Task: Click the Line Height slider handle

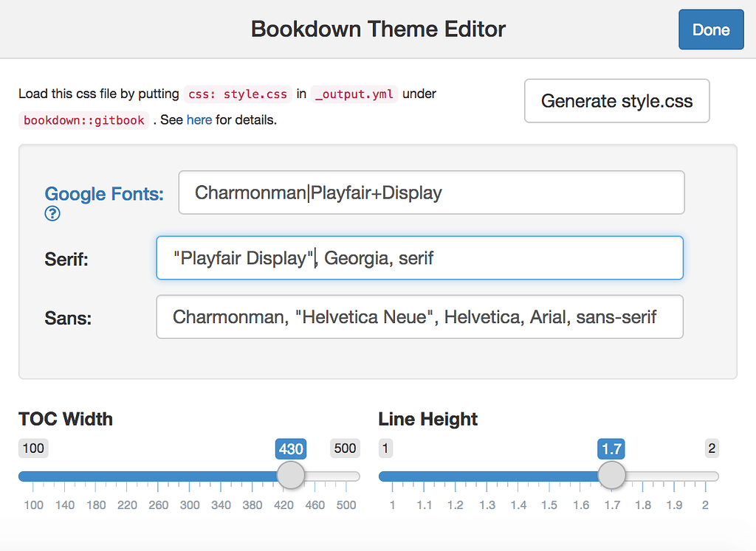Action: 611,476
